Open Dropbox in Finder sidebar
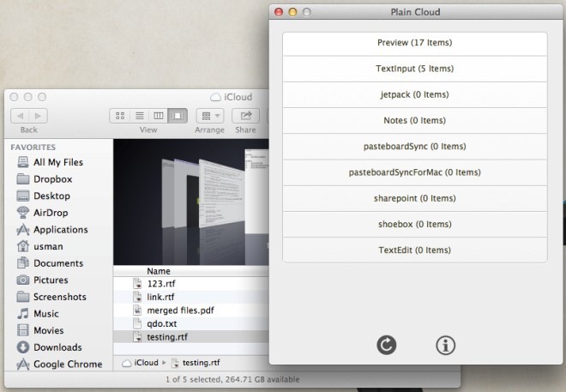Viewport: 566px width, 392px height. tap(52, 179)
